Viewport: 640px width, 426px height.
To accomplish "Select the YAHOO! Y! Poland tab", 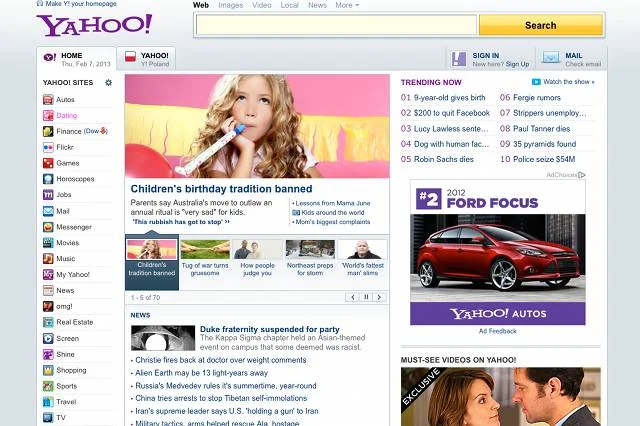I will pyautogui.click(x=147, y=59).
